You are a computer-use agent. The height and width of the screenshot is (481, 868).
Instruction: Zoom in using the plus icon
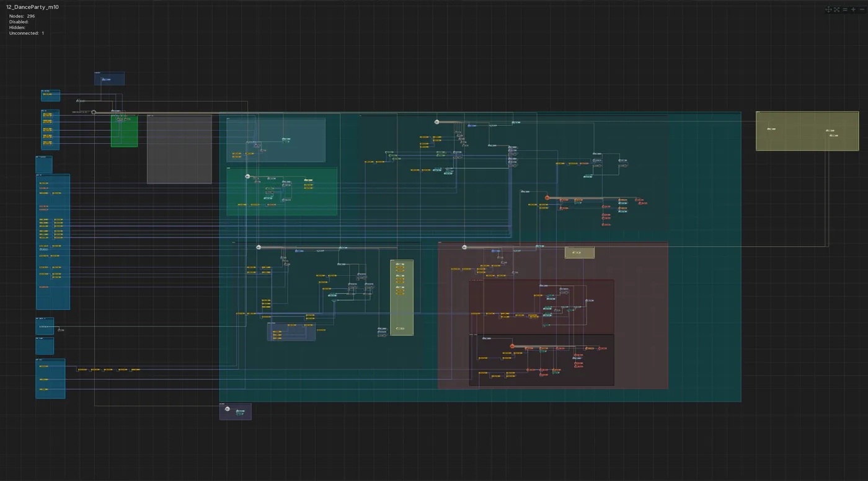tap(853, 9)
